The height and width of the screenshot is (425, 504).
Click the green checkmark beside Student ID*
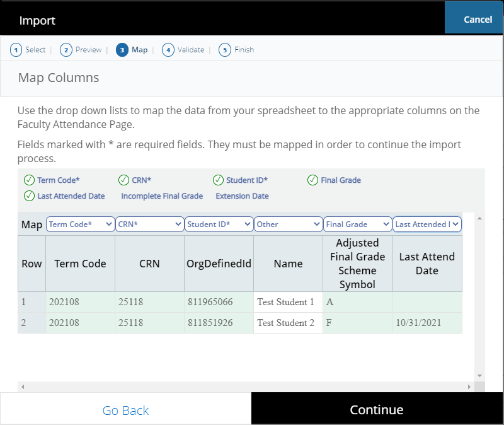pos(219,180)
